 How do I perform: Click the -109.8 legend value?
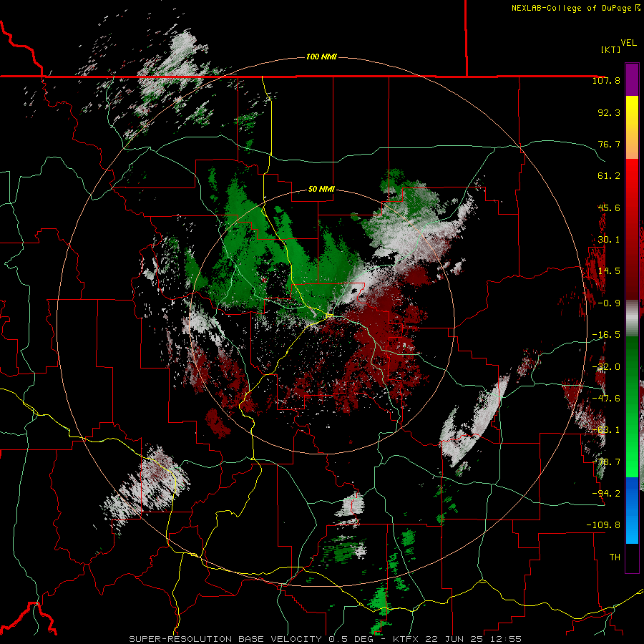[603, 525]
